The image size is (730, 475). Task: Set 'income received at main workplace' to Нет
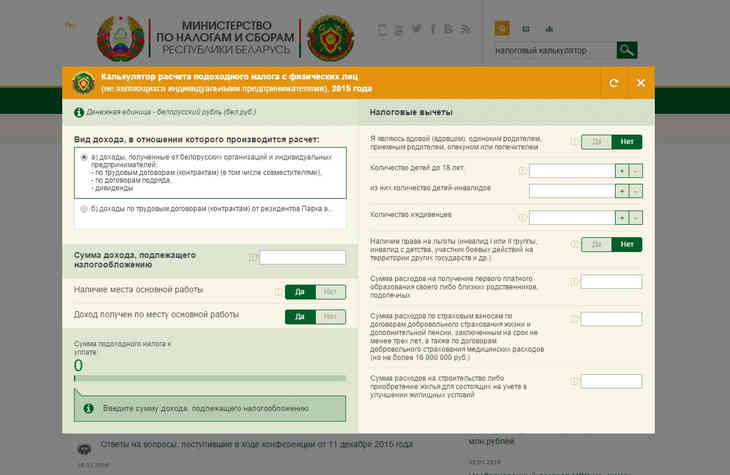click(331, 316)
